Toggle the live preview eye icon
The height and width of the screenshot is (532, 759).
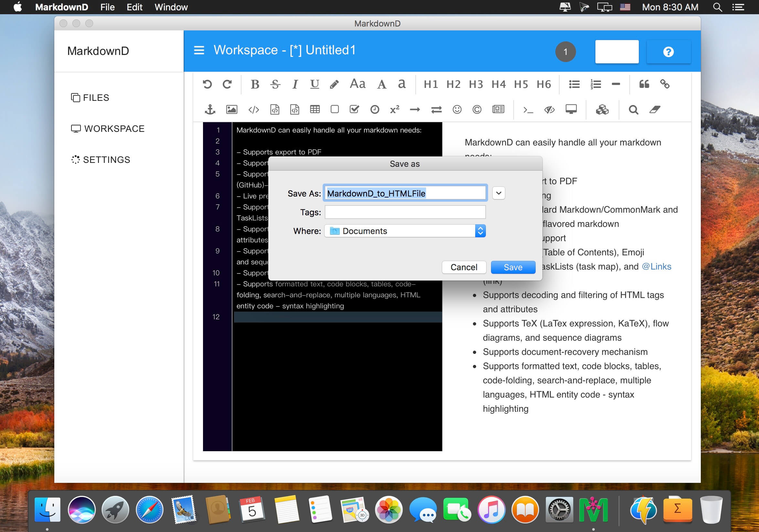click(550, 109)
